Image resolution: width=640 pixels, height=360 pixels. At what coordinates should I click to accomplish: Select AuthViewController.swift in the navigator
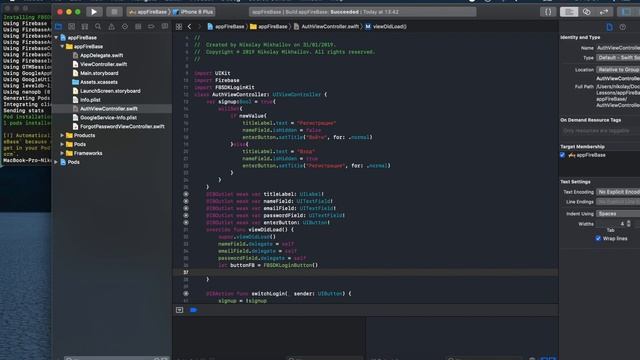109,109
